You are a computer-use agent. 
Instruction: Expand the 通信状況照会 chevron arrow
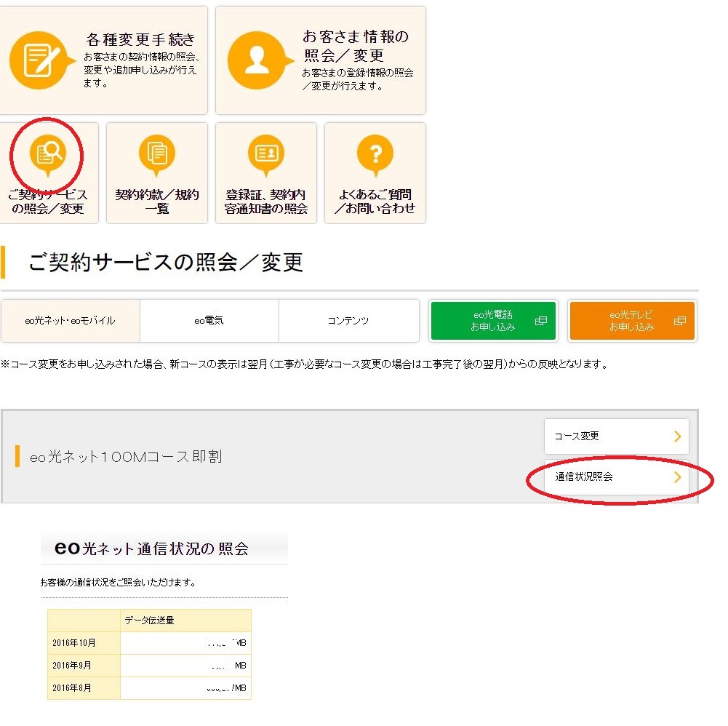pyautogui.click(x=677, y=477)
